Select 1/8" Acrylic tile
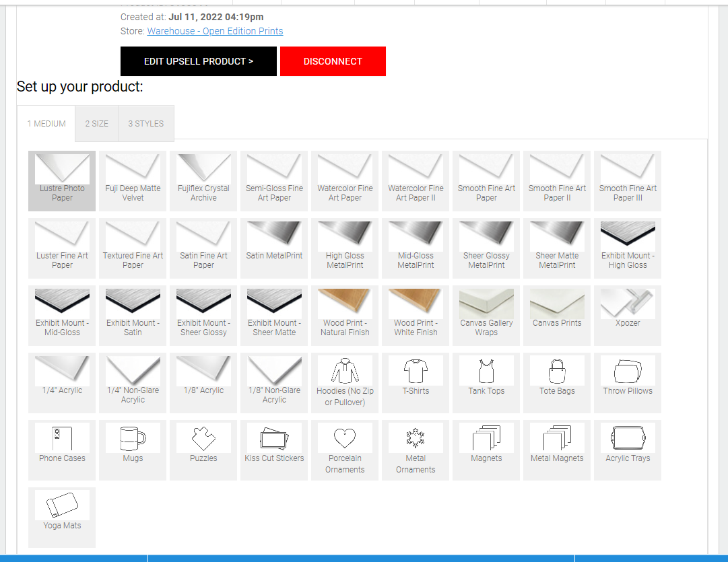This screenshot has height=562, width=728. [203, 383]
